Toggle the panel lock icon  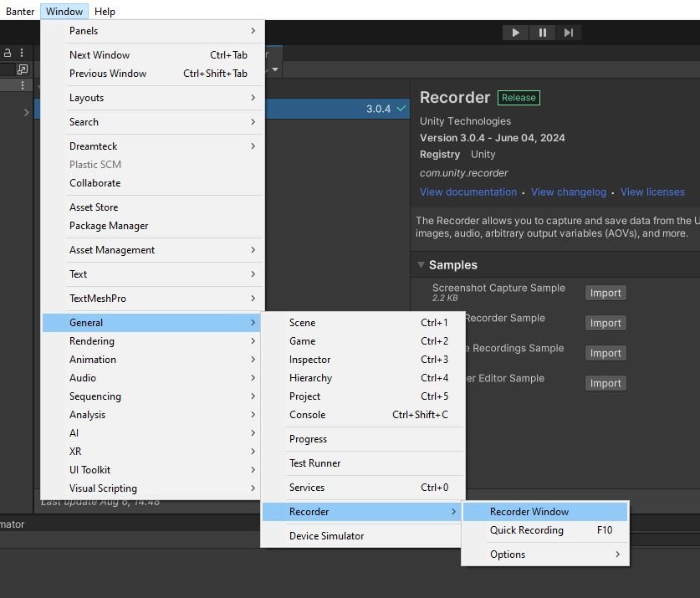pyautogui.click(x=8, y=53)
